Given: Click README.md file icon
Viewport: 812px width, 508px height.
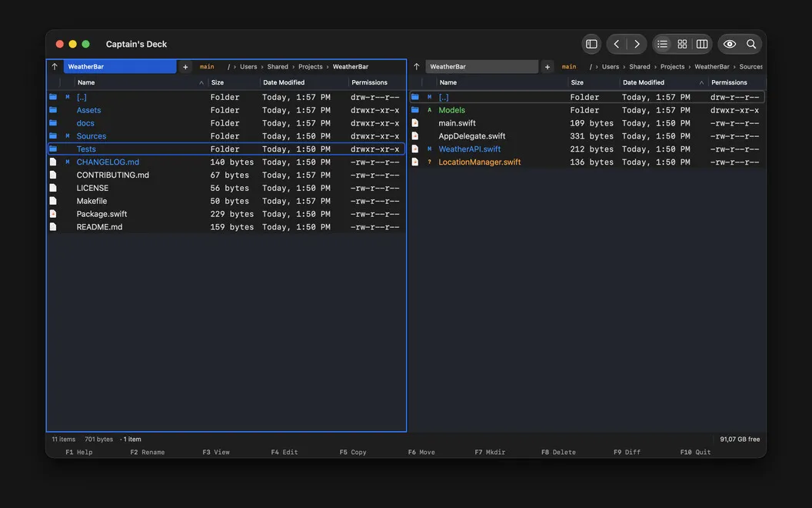Looking at the screenshot, I should (53, 226).
